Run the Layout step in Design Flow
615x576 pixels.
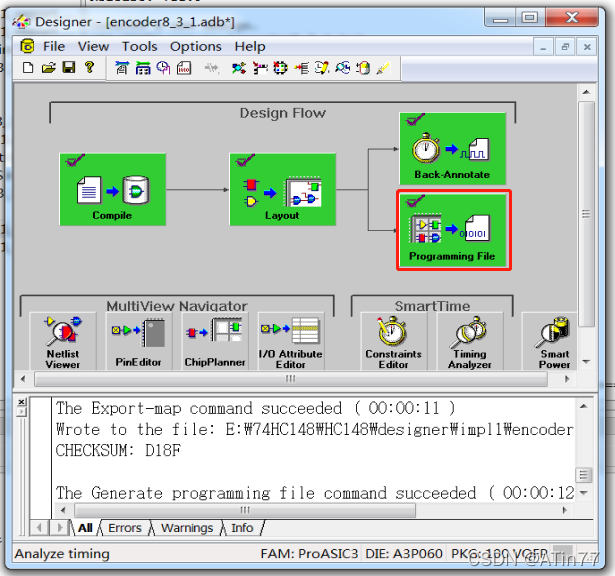[x=283, y=189]
